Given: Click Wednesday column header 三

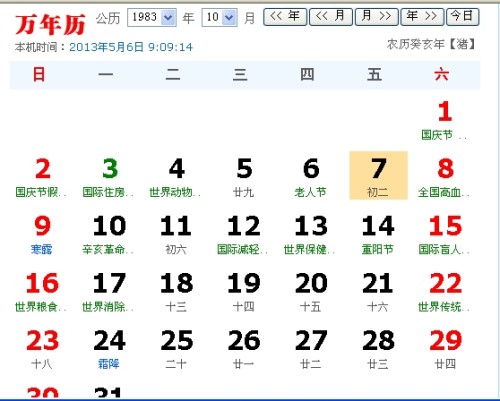Looking at the screenshot, I should (x=240, y=74).
